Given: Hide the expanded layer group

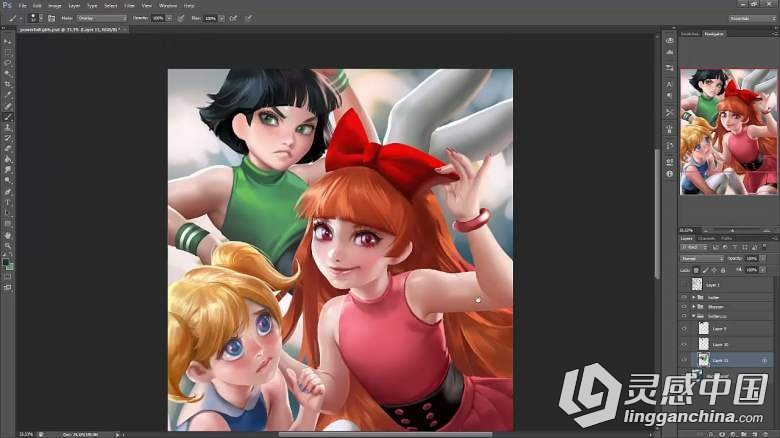Looking at the screenshot, I should [684, 316].
